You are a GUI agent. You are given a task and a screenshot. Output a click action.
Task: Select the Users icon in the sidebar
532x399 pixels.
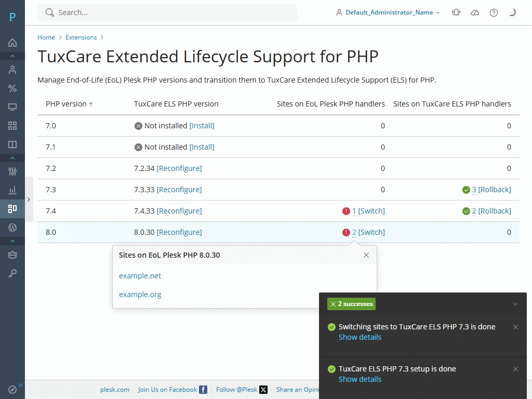click(12, 69)
